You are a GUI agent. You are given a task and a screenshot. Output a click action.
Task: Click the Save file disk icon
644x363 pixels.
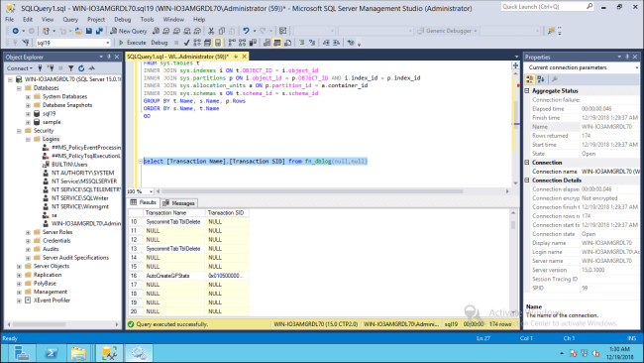tap(89, 31)
